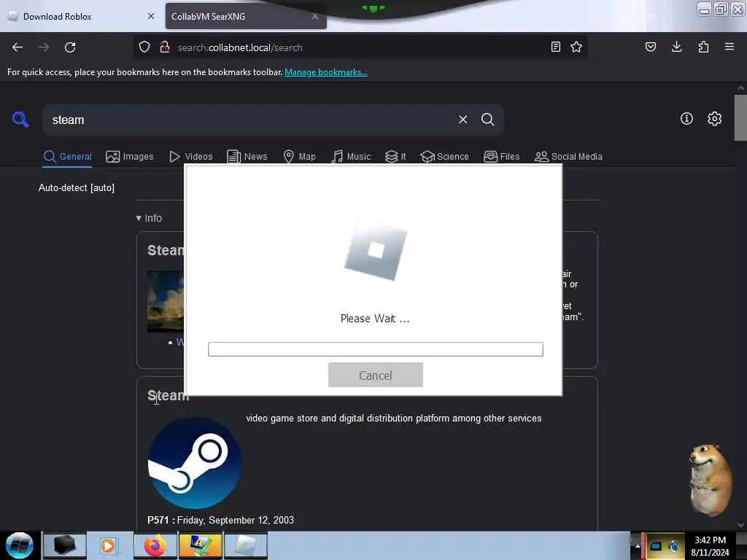Open the Science search category
Screen dimensions: 747x560
click(444, 157)
